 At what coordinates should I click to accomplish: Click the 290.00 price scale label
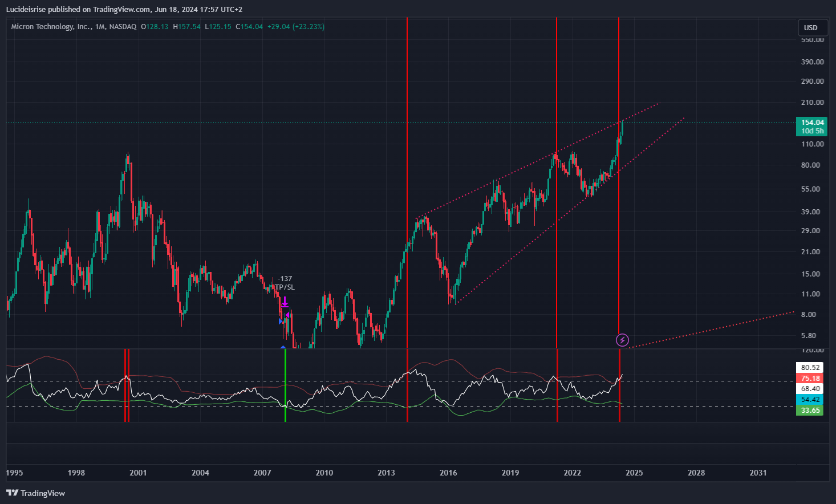pyautogui.click(x=812, y=81)
